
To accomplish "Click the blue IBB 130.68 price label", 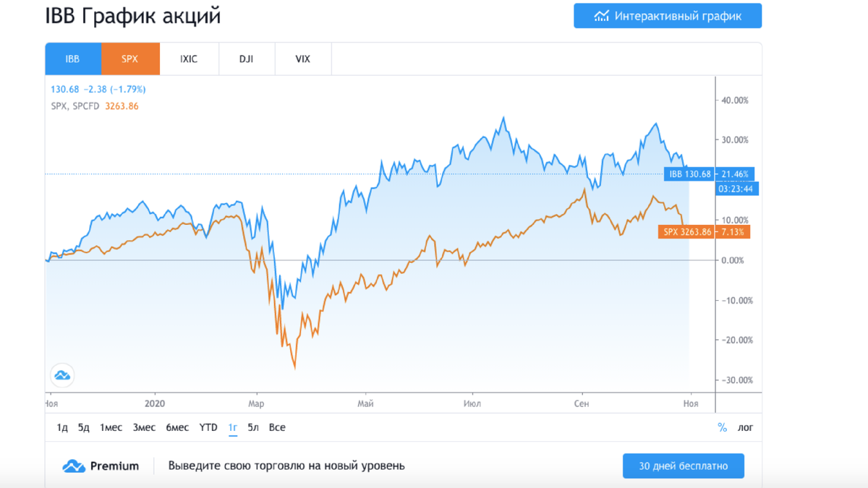I will tap(690, 174).
